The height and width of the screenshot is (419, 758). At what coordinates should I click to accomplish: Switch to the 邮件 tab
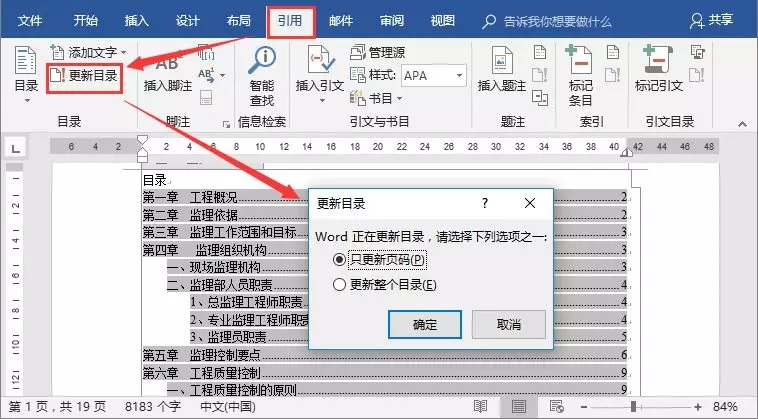[341, 20]
